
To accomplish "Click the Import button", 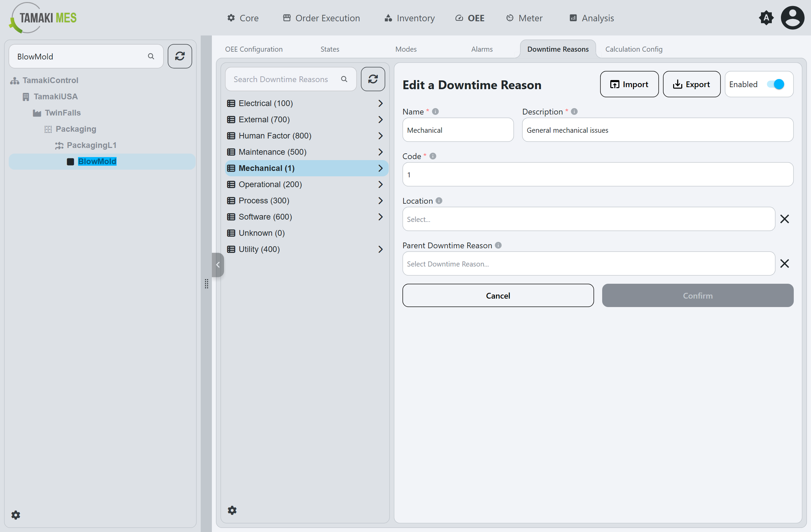I will coord(629,84).
